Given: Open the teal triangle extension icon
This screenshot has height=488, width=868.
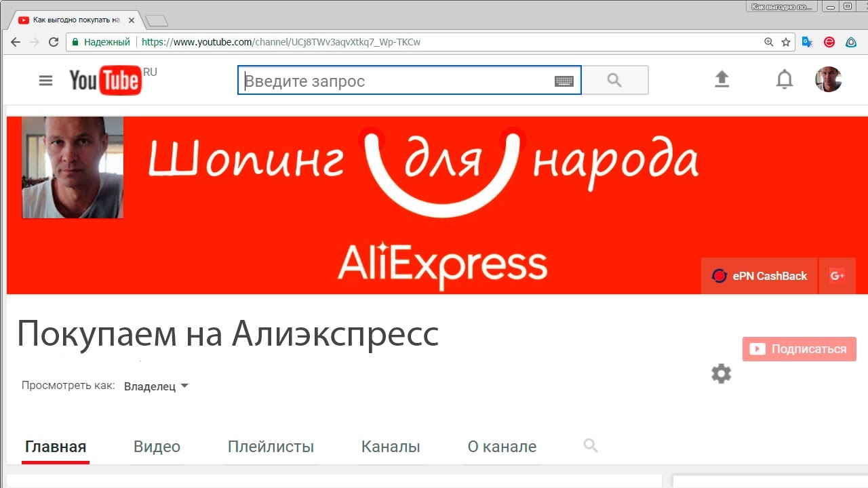Looking at the screenshot, I should (x=851, y=42).
